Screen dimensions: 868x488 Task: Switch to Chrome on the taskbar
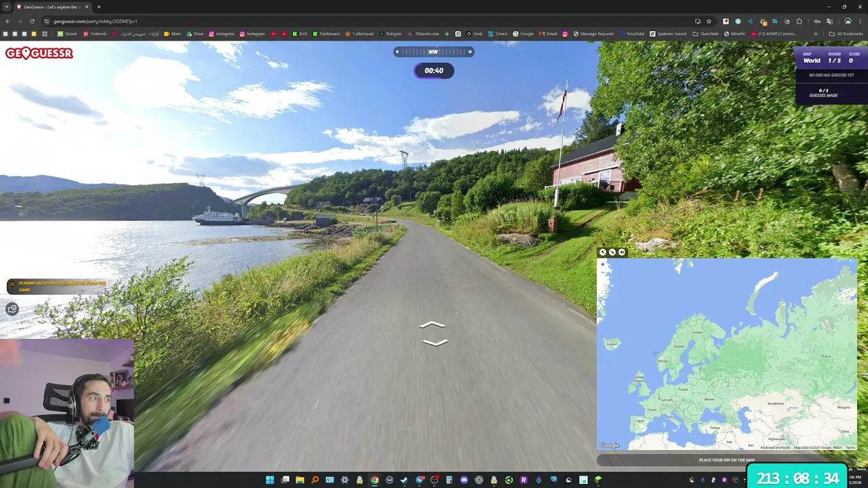pos(374,480)
